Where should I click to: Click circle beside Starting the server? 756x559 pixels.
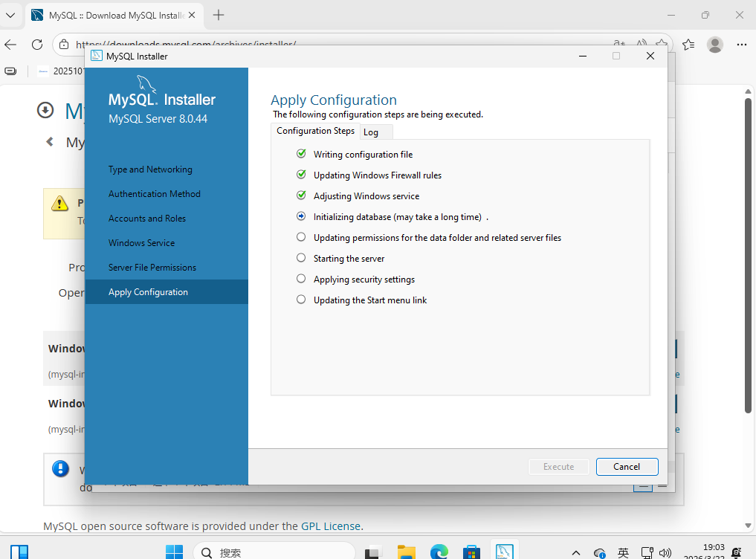[x=301, y=257]
